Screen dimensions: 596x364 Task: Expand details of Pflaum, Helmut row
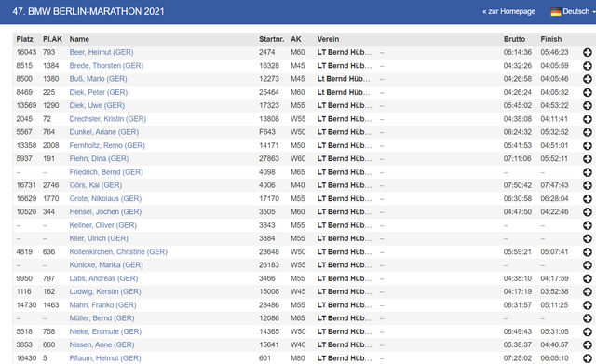tap(588, 358)
